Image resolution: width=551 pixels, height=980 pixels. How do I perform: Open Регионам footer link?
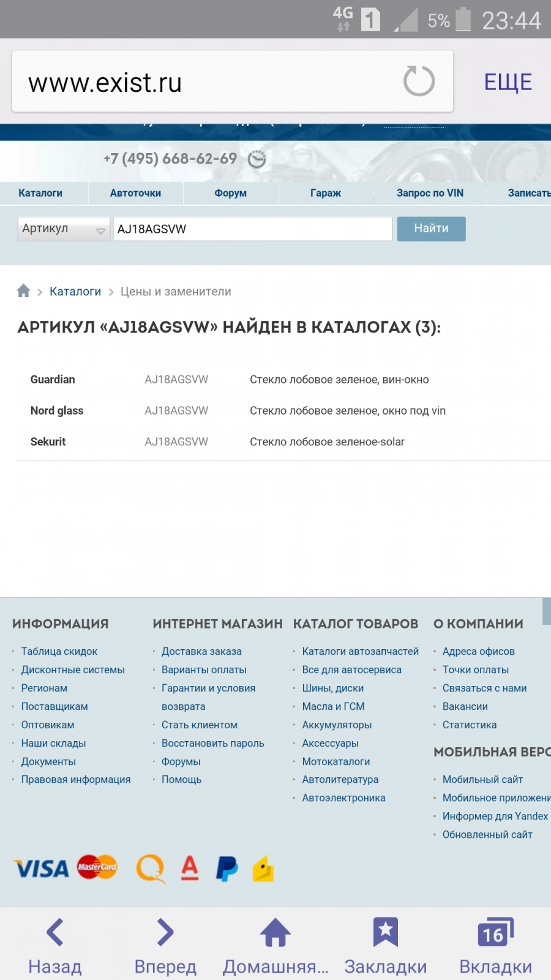point(44,688)
